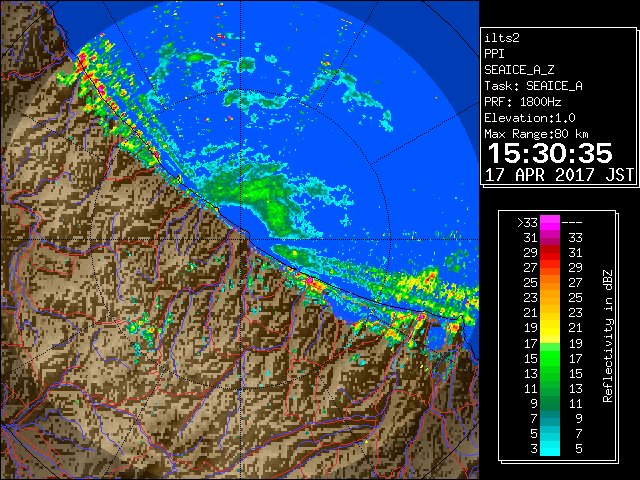Image resolution: width=640 pixels, height=480 pixels.
Task: Click the "---" legend upper-bound label
Action: tap(572, 222)
